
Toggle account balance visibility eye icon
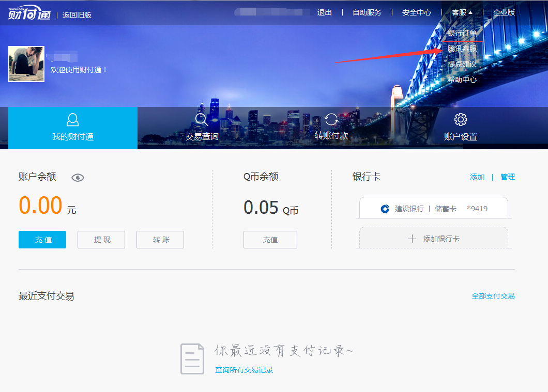78,178
